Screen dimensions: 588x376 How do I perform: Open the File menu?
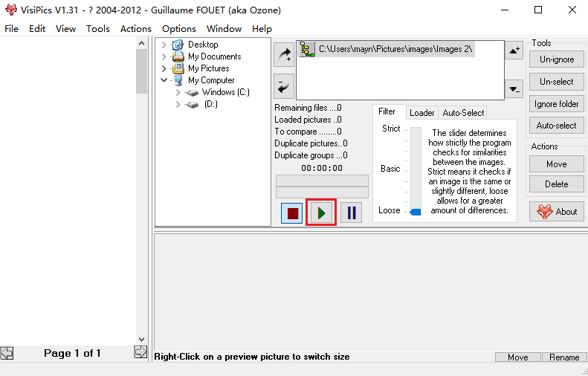tap(12, 29)
